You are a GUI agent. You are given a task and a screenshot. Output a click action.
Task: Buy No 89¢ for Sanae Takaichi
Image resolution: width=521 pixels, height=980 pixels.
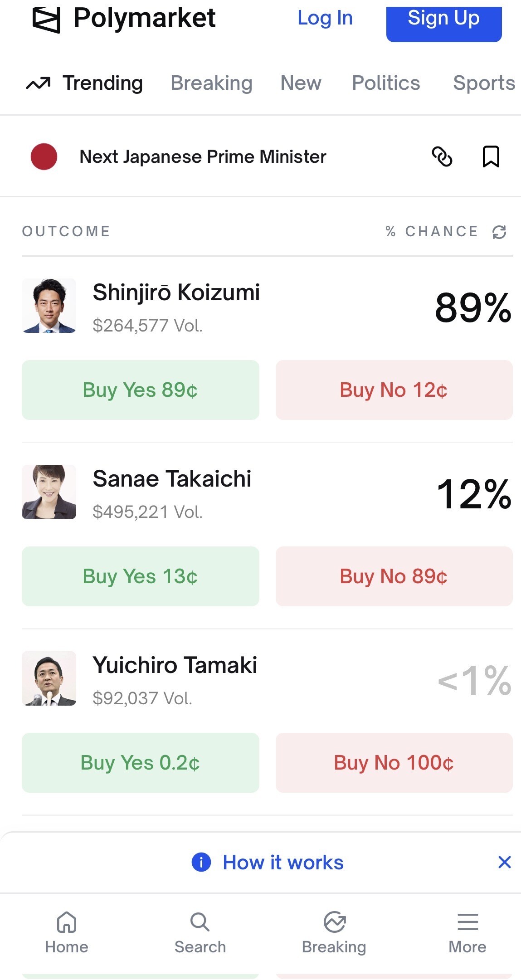(394, 576)
